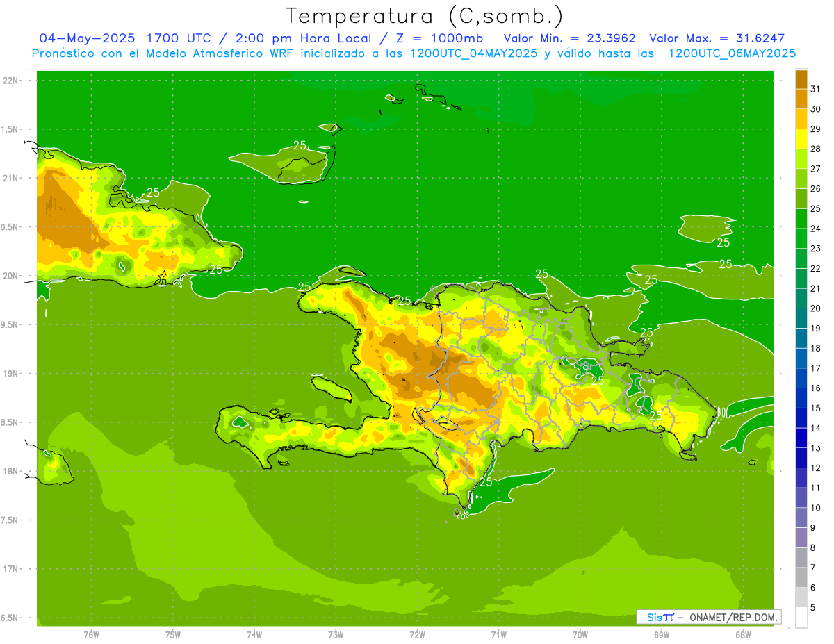This screenshot has height=644, width=834.
Task: Click the "72W" longitude axis label
Action: pos(417,635)
